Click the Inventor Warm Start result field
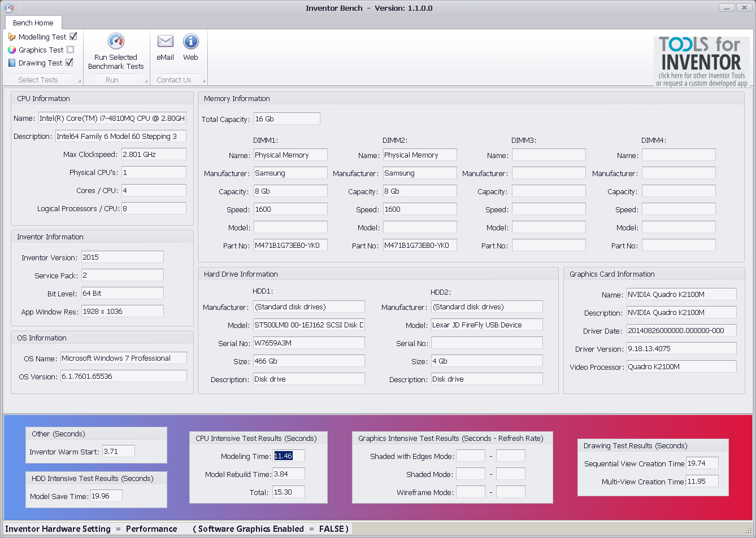756x538 pixels. click(119, 452)
